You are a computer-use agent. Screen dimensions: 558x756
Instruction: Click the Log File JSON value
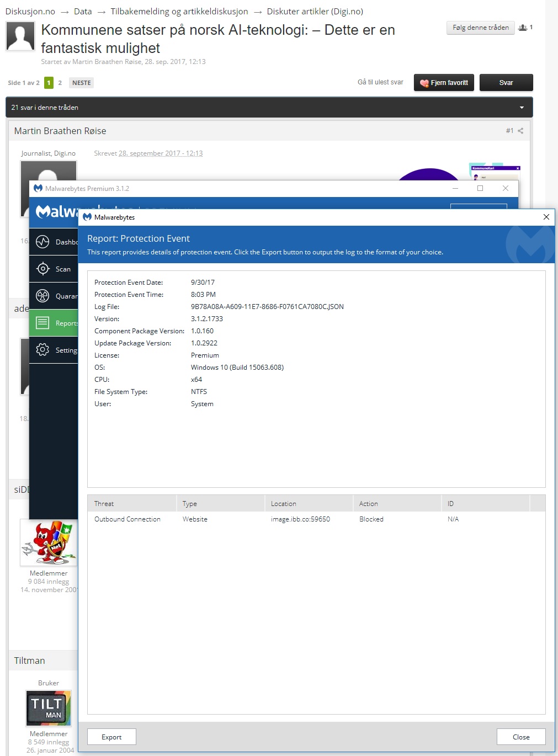267,307
